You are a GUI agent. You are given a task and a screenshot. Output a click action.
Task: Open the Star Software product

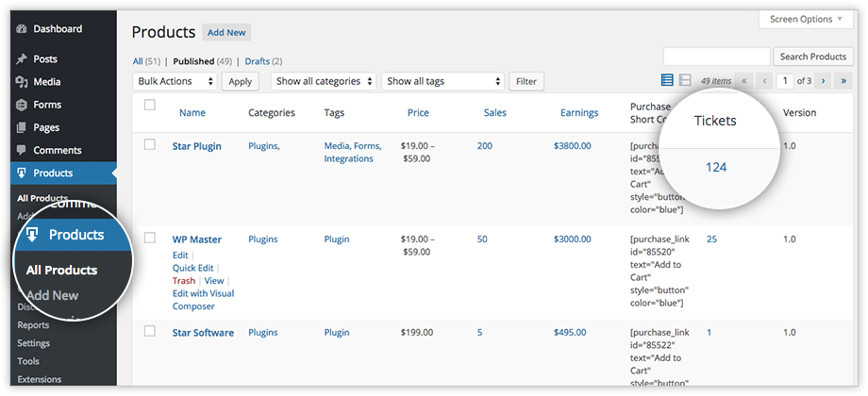(x=203, y=333)
